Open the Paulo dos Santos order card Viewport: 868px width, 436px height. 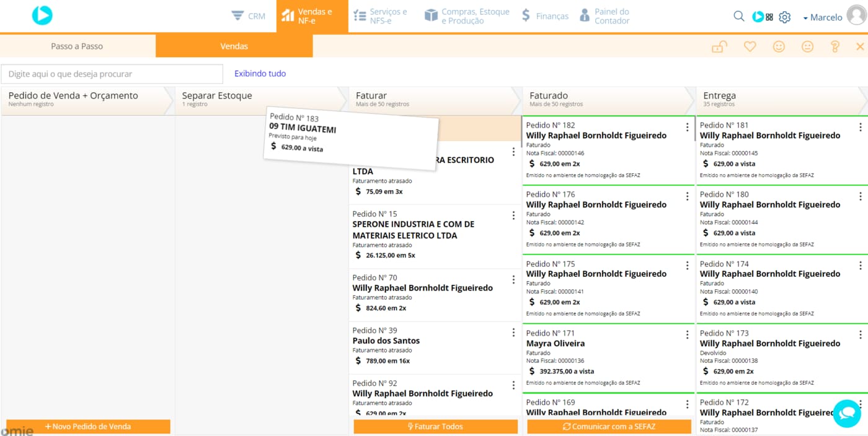(x=435, y=347)
